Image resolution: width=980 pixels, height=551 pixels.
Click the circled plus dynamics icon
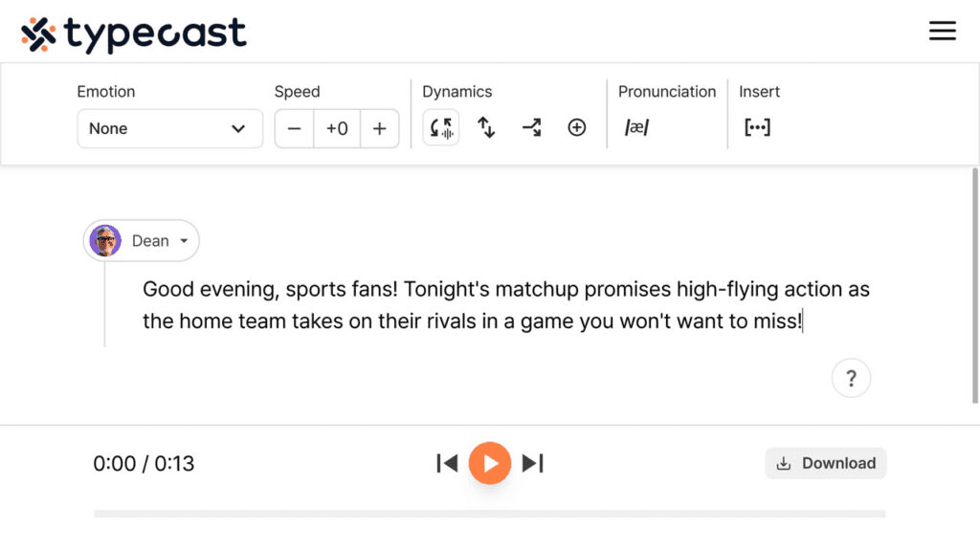[577, 127]
